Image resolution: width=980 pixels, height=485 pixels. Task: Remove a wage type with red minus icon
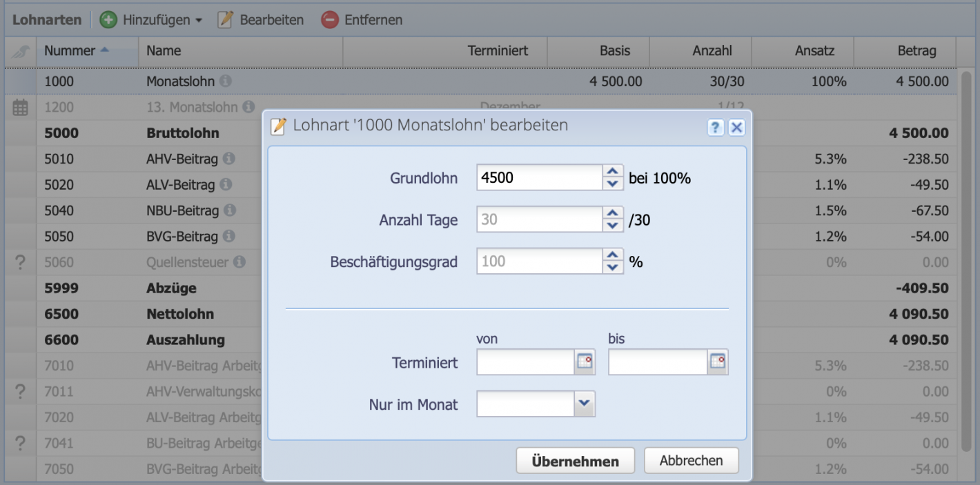(x=330, y=19)
